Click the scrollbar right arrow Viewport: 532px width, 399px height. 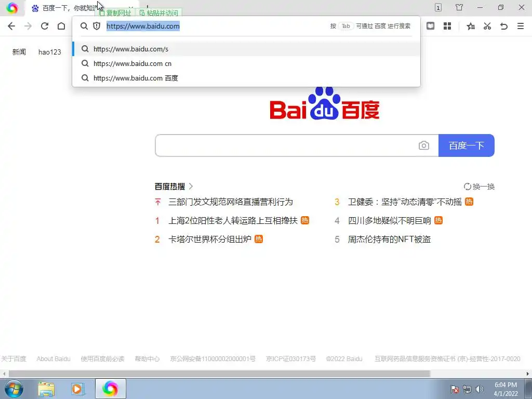coord(528,374)
